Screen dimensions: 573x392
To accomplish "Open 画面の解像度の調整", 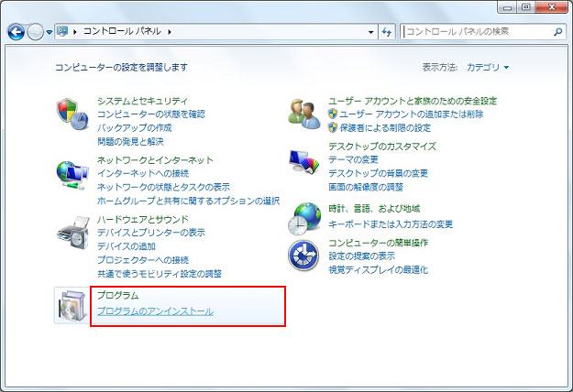I will pos(366,187).
